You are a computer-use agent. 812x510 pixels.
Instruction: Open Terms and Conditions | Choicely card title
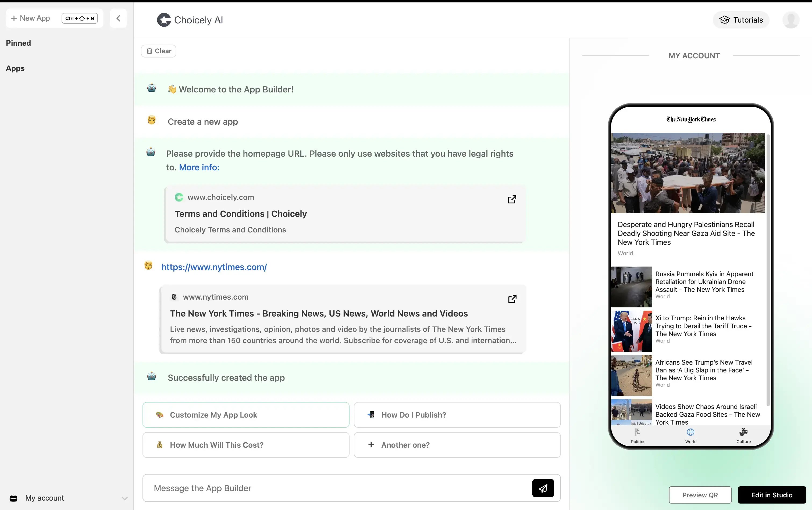pyautogui.click(x=240, y=214)
